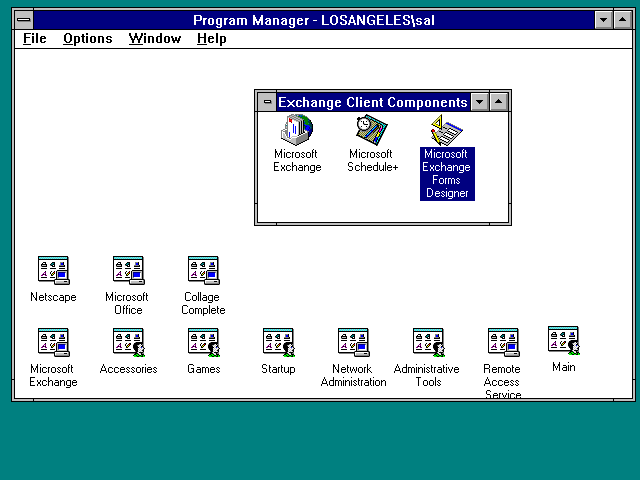640x480 pixels.
Task: Click the "Administrative Tools" label text
Action: [427, 375]
